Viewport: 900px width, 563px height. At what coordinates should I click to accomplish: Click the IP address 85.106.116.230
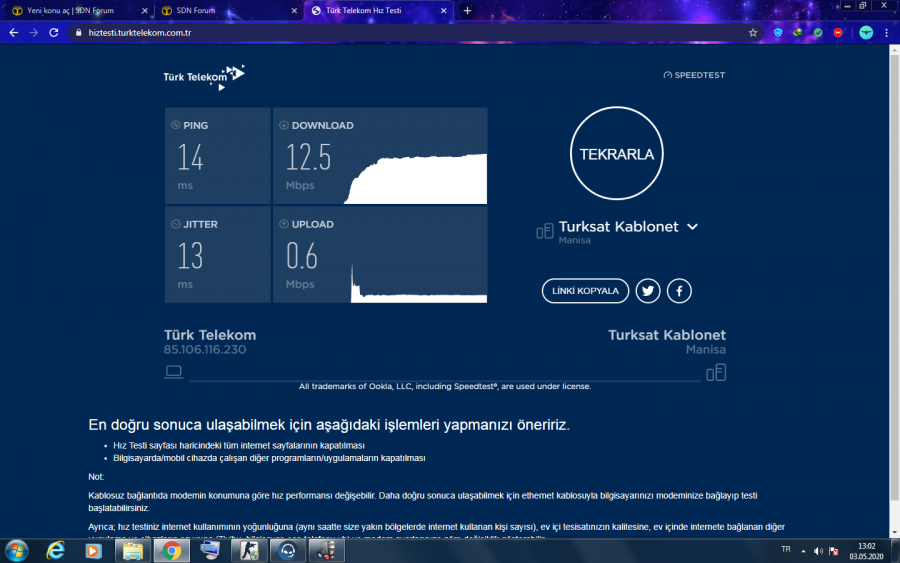point(205,350)
